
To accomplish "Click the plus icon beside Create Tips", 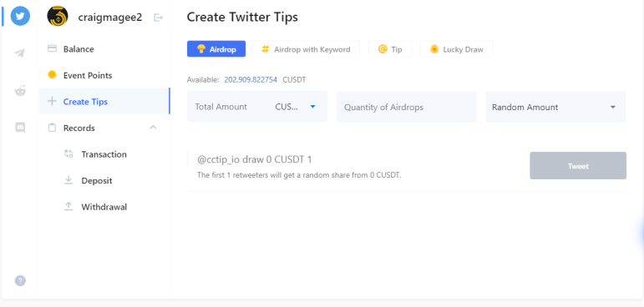I will (x=52, y=101).
